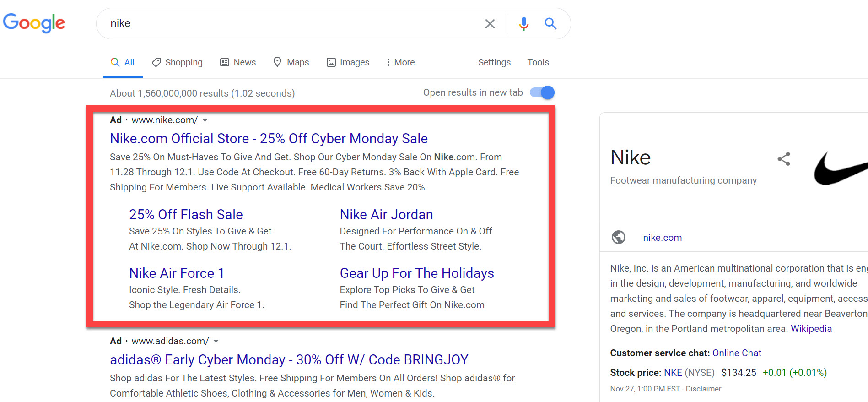Image resolution: width=868 pixels, height=402 pixels.
Task: Expand dropdown arrow next to www.adidas.com ad
Action: coord(216,341)
